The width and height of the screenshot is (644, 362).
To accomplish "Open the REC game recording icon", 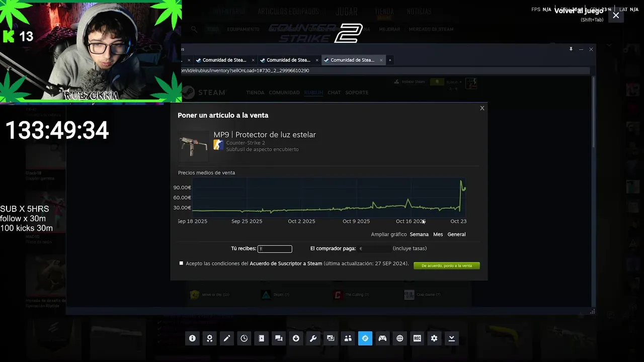I will (x=417, y=338).
